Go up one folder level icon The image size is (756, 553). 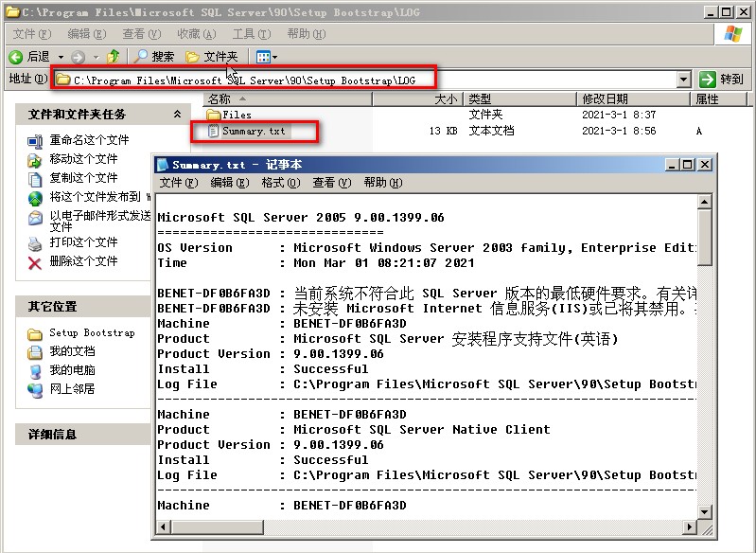click(x=114, y=57)
